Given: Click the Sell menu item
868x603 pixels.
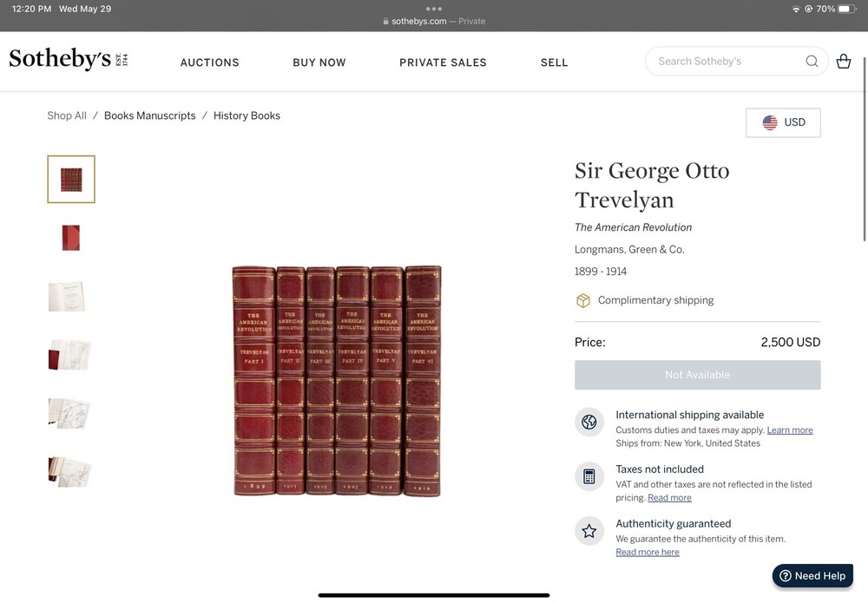Looking at the screenshot, I should tap(554, 62).
